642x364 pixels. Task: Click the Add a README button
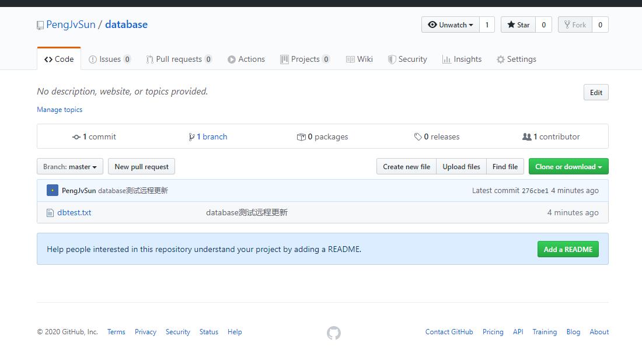pyautogui.click(x=567, y=249)
